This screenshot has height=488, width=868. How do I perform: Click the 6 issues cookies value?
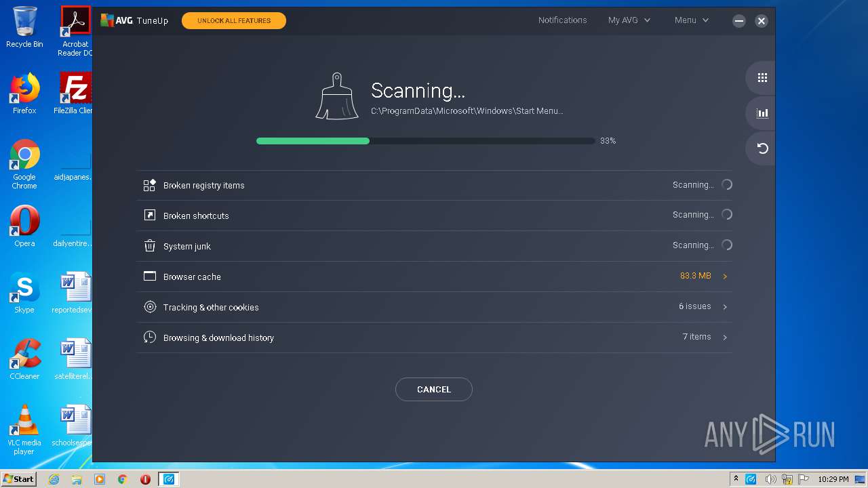pyautogui.click(x=695, y=306)
